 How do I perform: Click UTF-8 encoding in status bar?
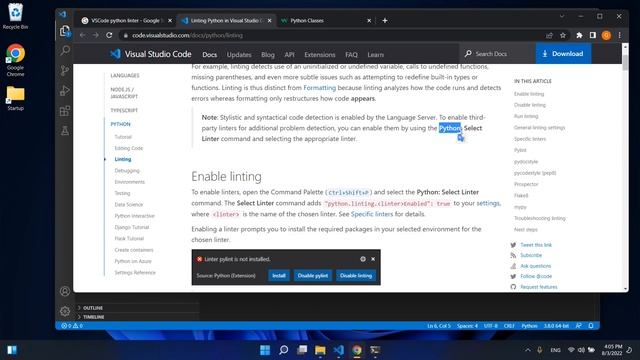point(491,326)
